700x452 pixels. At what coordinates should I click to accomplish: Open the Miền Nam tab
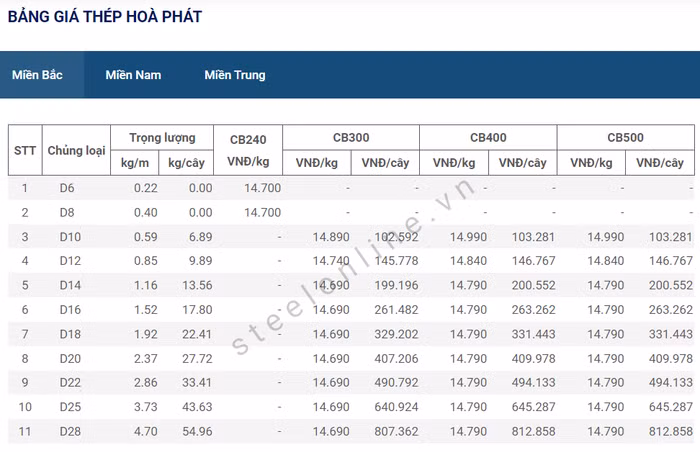point(133,75)
